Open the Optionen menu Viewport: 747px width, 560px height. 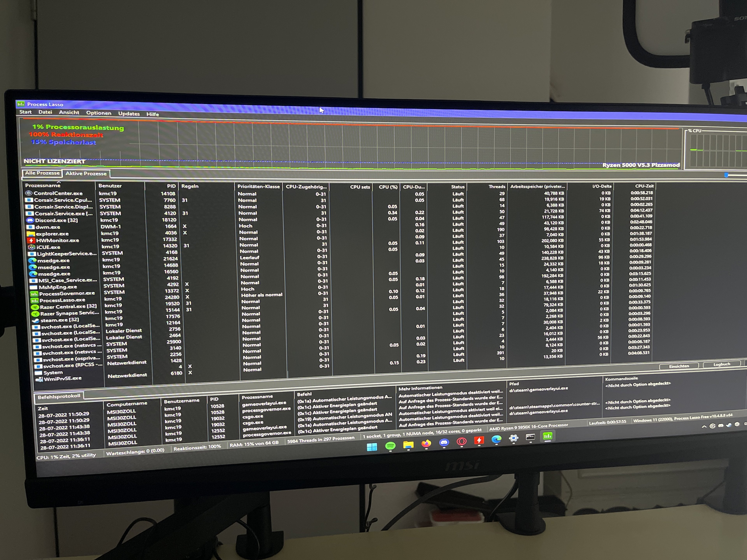point(99,113)
